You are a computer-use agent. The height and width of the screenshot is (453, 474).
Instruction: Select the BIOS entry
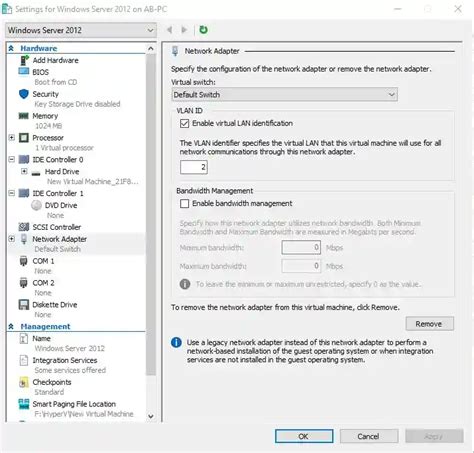40,72
